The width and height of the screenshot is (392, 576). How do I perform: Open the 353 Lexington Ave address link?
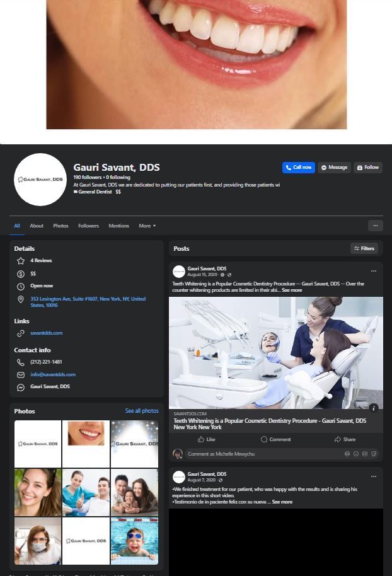tap(88, 302)
